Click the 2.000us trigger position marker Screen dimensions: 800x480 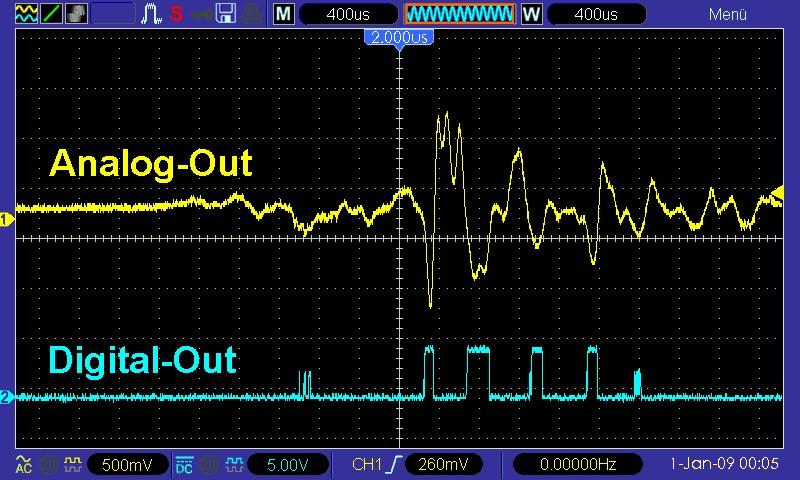399,38
